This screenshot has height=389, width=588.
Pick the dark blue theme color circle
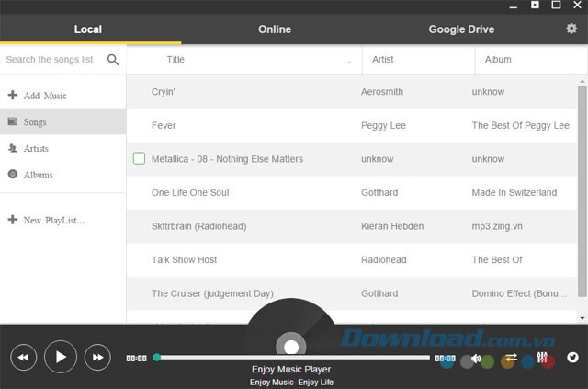click(x=527, y=362)
